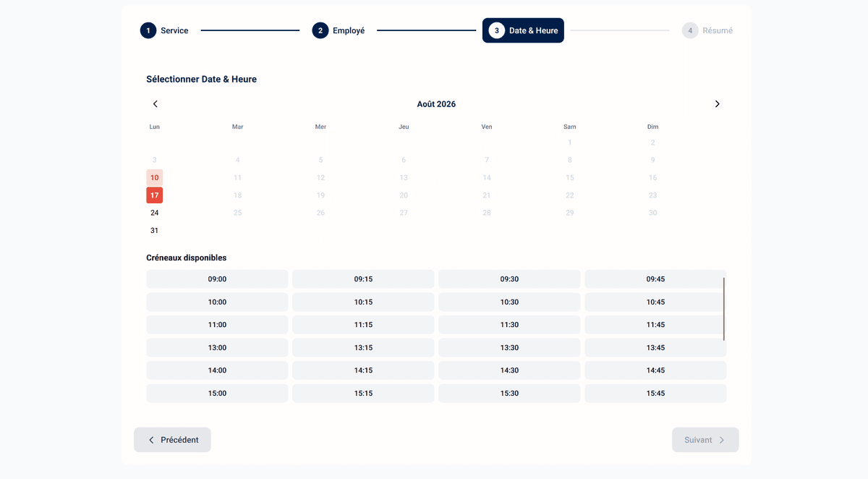Select August 31 in calendar

(x=154, y=231)
